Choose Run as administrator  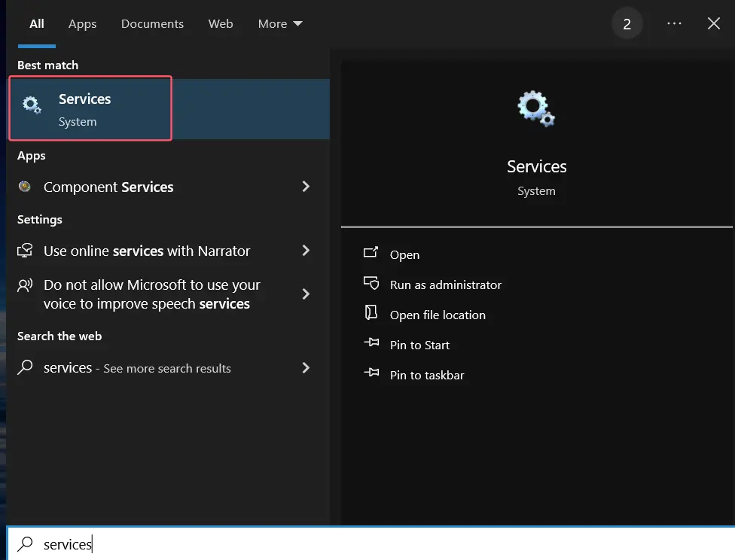point(445,285)
